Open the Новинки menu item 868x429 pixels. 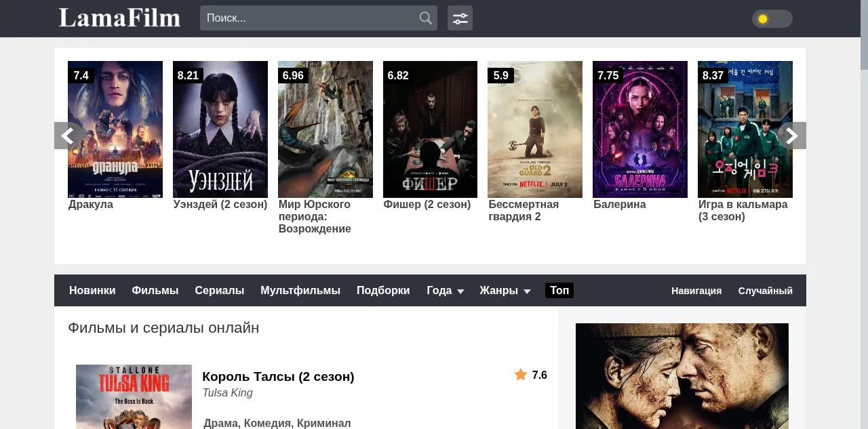92,290
